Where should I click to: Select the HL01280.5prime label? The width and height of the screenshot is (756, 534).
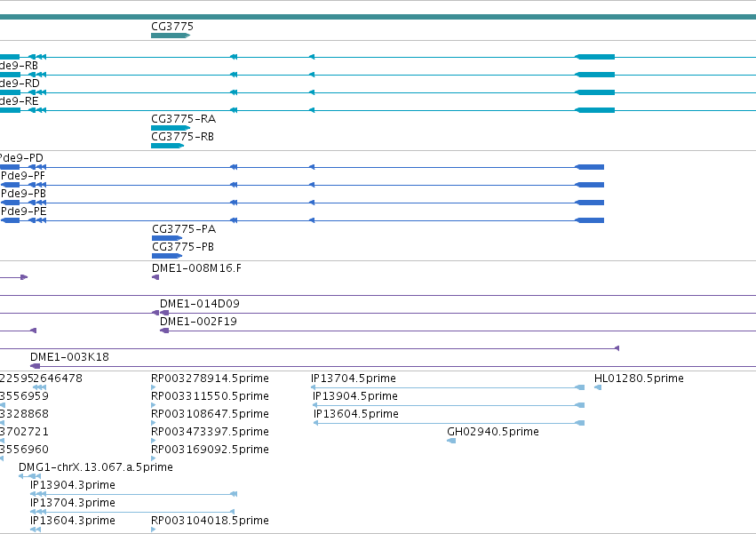639,379
